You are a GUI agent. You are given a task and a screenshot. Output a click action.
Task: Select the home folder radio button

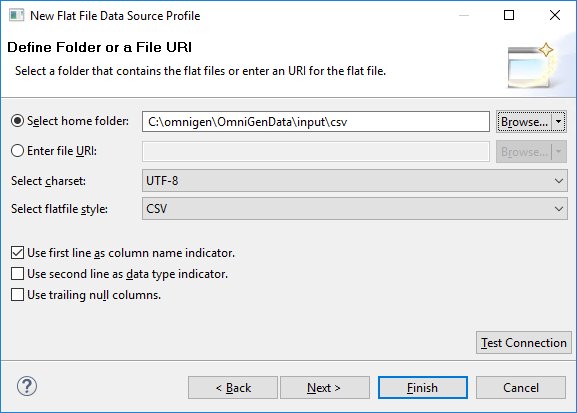click(x=17, y=121)
